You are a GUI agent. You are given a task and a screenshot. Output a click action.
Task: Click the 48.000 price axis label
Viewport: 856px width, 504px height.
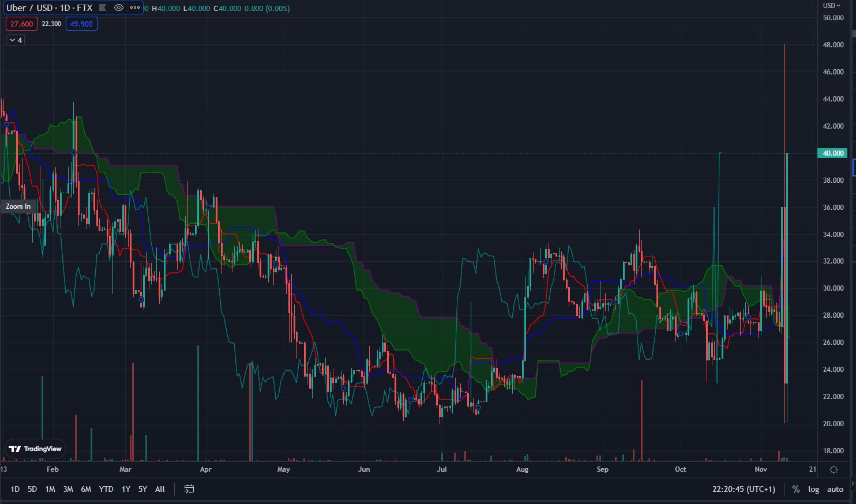[833, 45]
